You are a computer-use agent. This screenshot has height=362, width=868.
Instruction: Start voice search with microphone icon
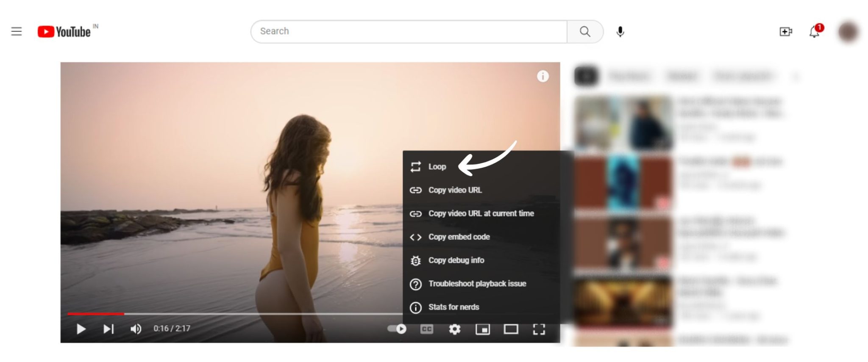tap(620, 32)
